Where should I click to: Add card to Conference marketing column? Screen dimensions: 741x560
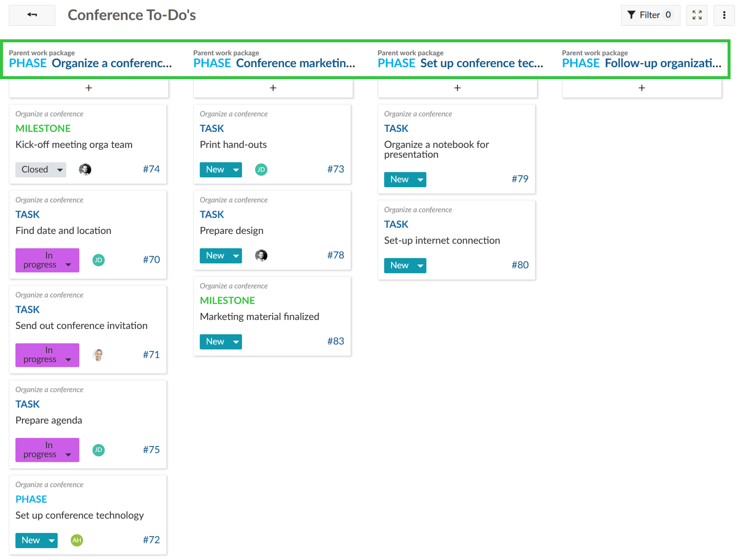tap(273, 88)
